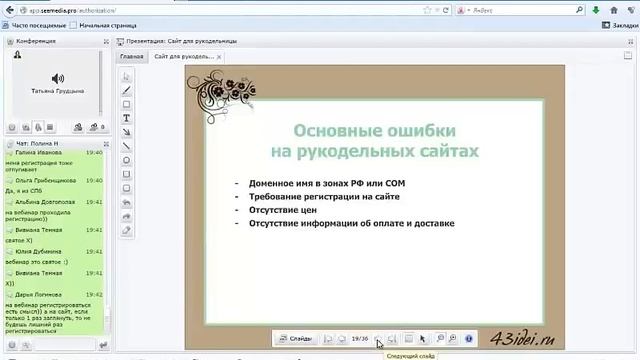Open the participants list button
Viewport: 640px width, 360px height.
coord(78,128)
